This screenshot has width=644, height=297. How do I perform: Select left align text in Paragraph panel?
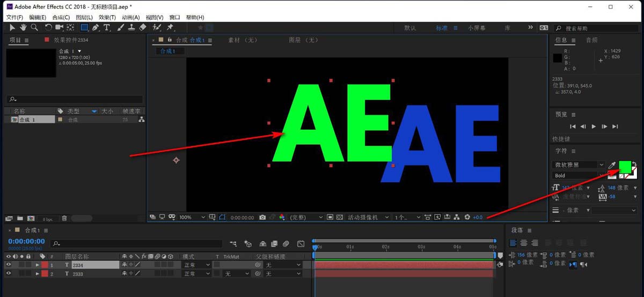513,243
